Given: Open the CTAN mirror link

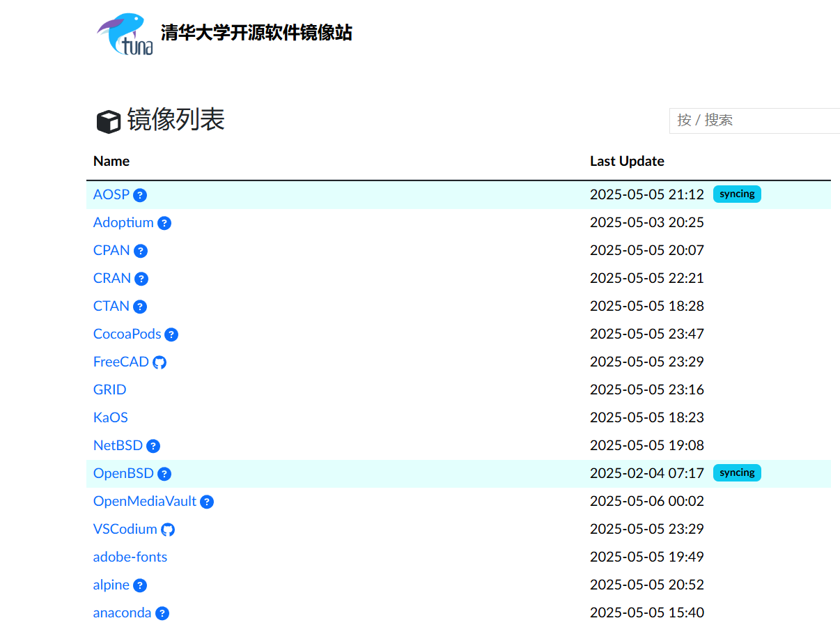Looking at the screenshot, I should [111, 306].
